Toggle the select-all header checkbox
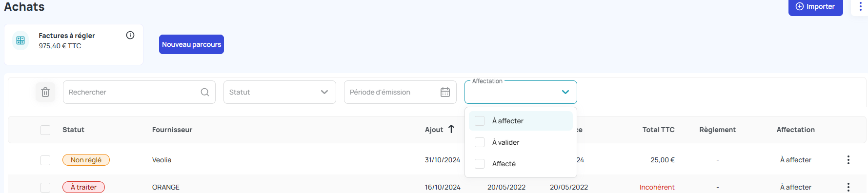This screenshot has height=193, width=868. (45, 130)
